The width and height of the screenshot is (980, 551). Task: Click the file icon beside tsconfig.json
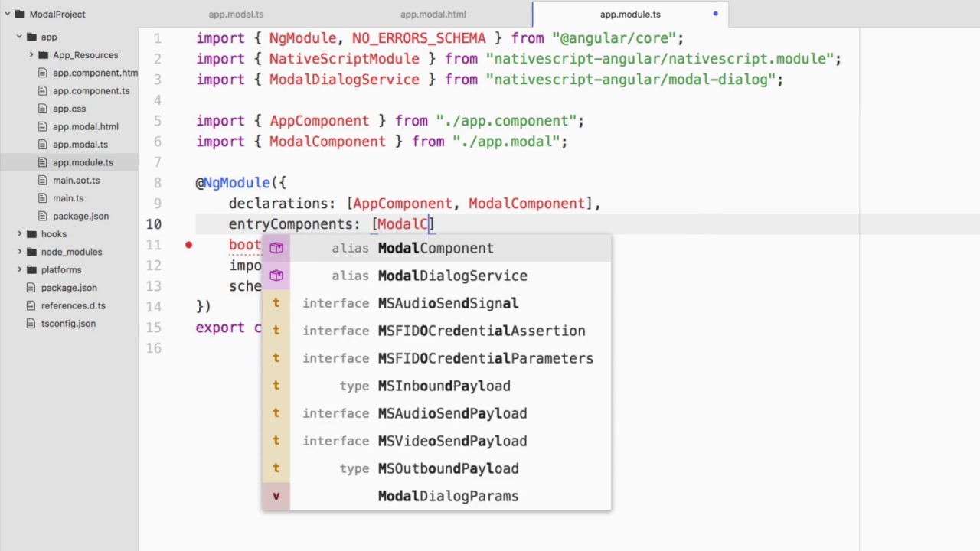32,323
